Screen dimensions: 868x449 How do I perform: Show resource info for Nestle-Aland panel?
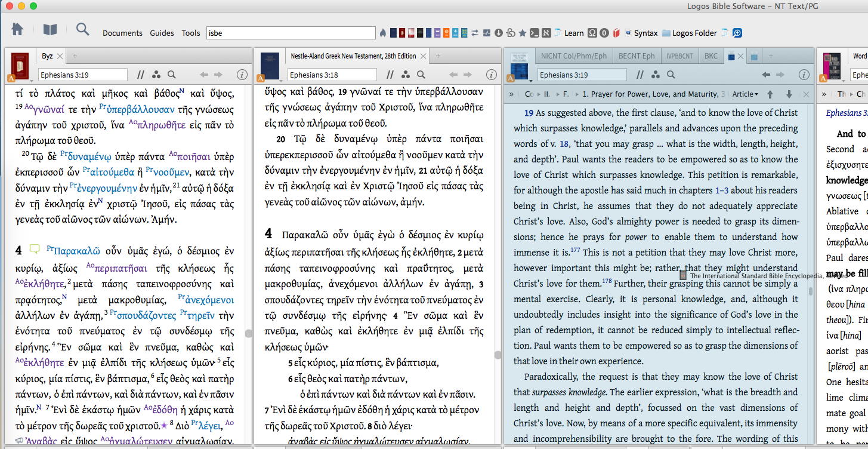[491, 75]
